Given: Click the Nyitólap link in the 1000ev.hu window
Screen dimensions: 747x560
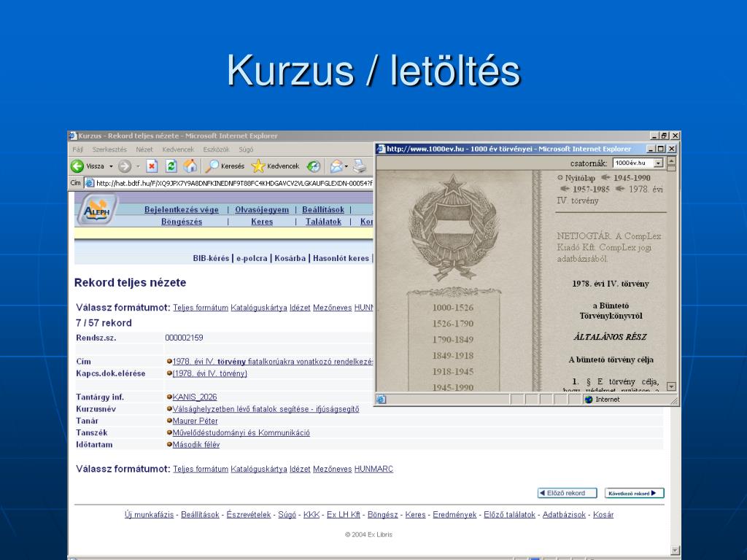Looking at the screenshot, I should [580, 178].
